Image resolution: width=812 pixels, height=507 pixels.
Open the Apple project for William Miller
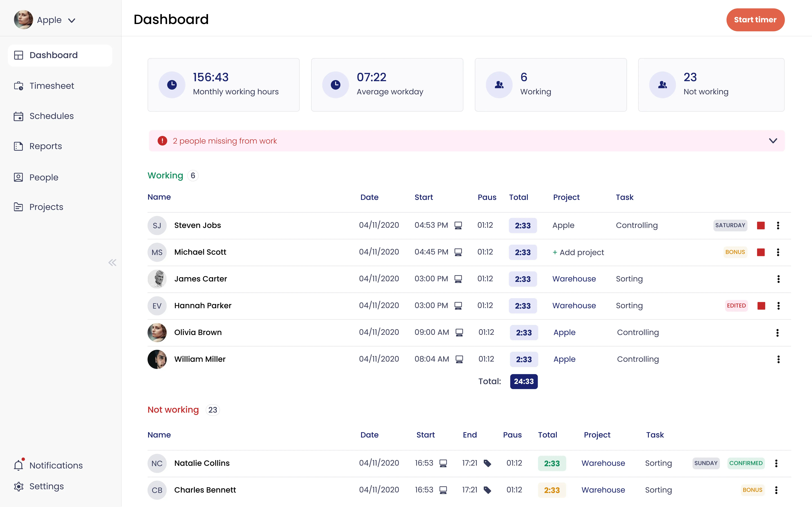(x=564, y=359)
